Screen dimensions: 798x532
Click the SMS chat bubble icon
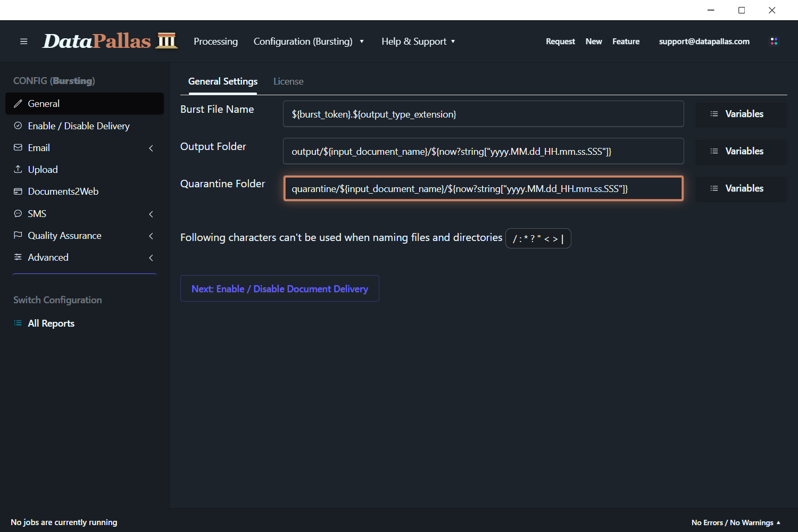[18, 213]
